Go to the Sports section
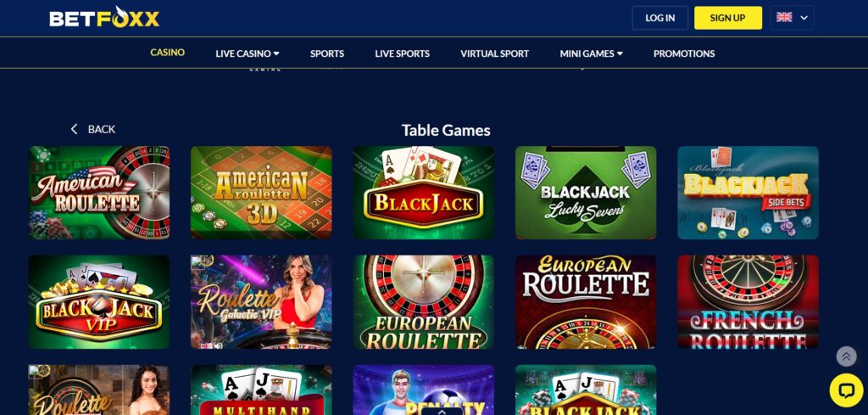The image size is (868, 415). tap(327, 53)
